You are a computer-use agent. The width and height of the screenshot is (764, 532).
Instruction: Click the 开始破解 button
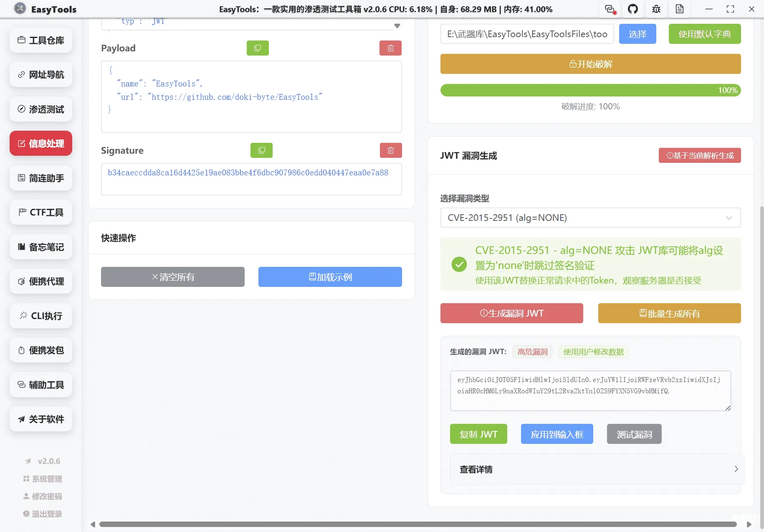pyautogui.click(x=589, y=64)
